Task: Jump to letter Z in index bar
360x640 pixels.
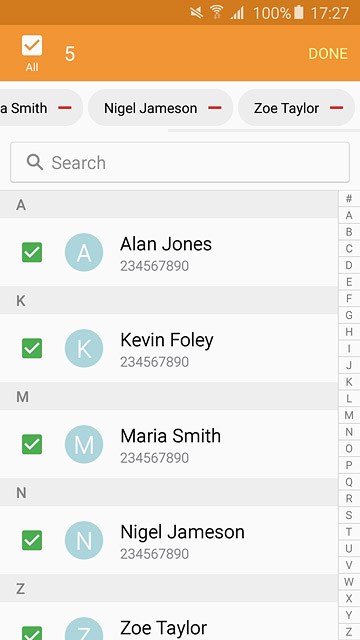Action: coord(349,631)
